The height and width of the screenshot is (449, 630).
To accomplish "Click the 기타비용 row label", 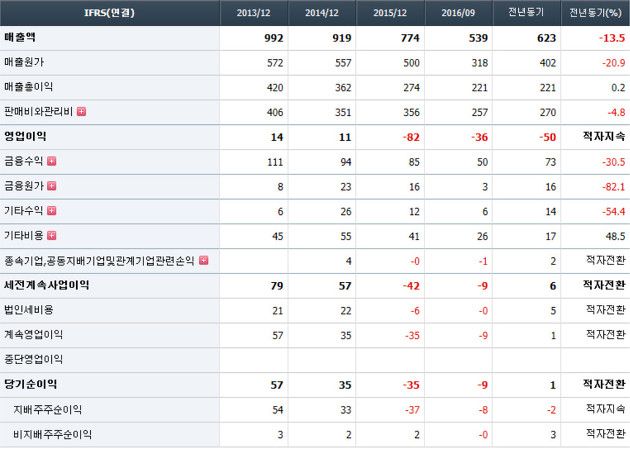I will 23,235.
